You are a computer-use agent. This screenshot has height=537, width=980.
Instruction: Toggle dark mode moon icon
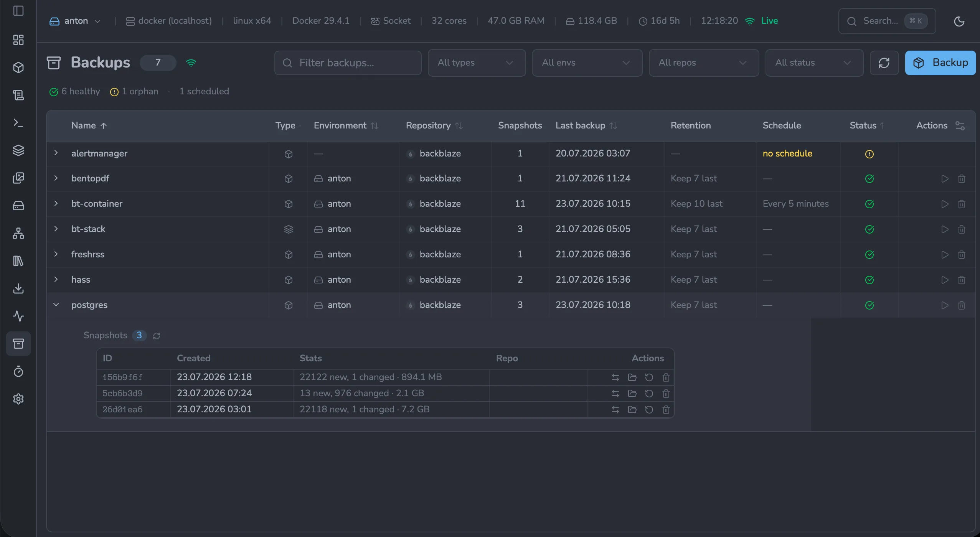coord(959,21)
